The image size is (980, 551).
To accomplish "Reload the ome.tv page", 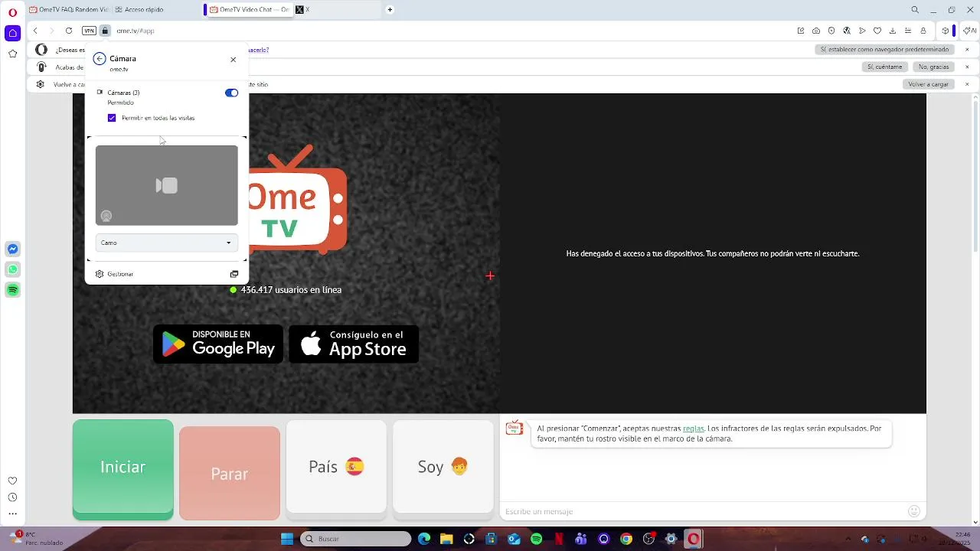I will tap(69, 31).
